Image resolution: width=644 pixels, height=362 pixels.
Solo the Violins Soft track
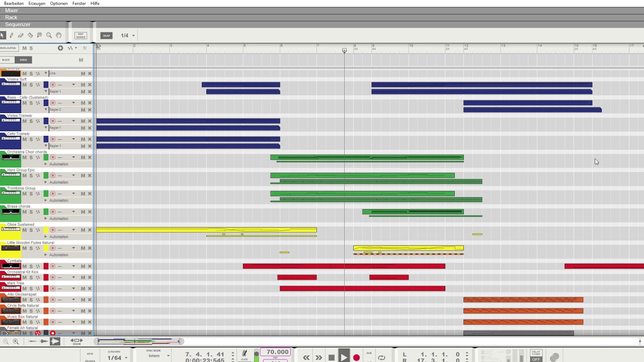pyautogui.click(x=31, y=85)
